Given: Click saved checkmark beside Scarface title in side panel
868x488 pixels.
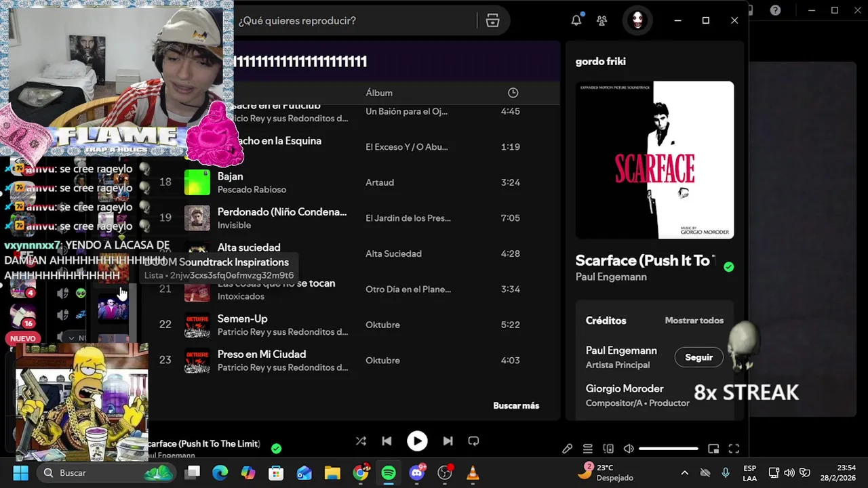Looking at the screenshot, I should click(728, 267).
